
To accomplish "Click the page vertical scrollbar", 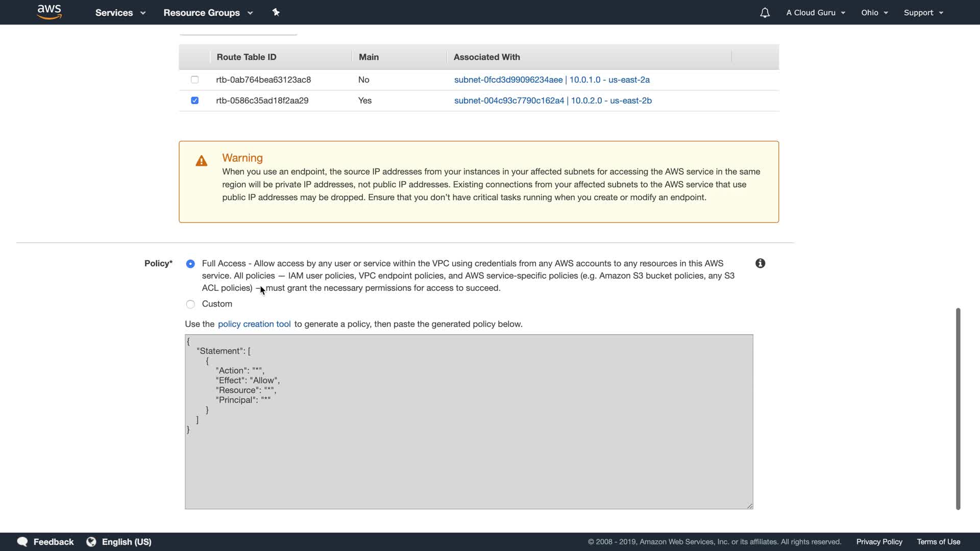I will coord(958,408).
